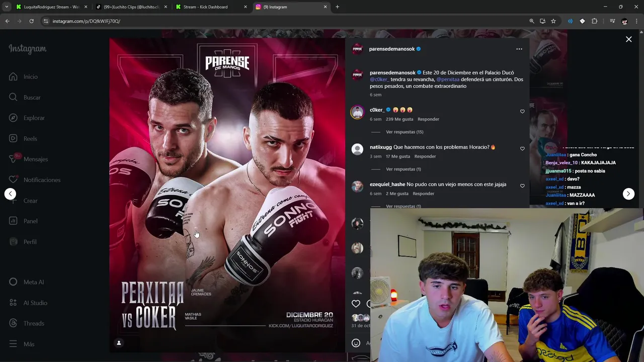Open parensedemanosok profile from header

pos(392,49)
